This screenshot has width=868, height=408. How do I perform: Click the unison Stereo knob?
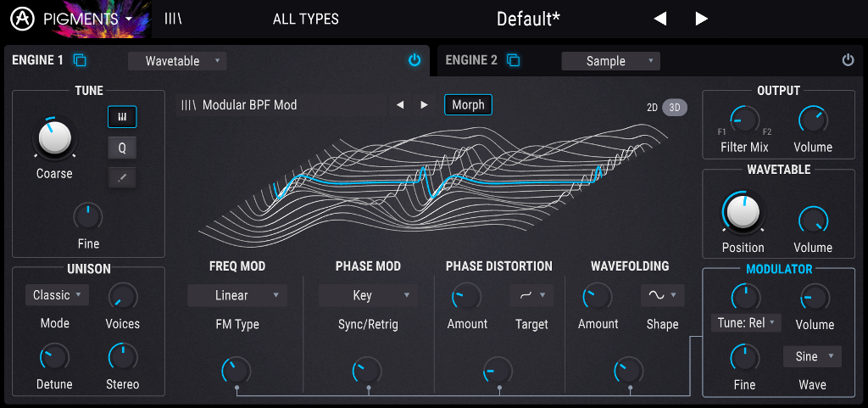[122, 357]
